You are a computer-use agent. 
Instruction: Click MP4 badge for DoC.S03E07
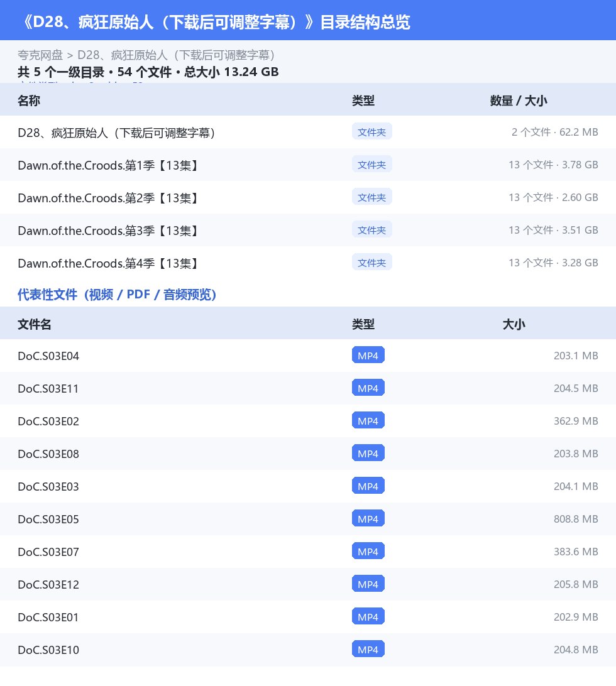368,552
